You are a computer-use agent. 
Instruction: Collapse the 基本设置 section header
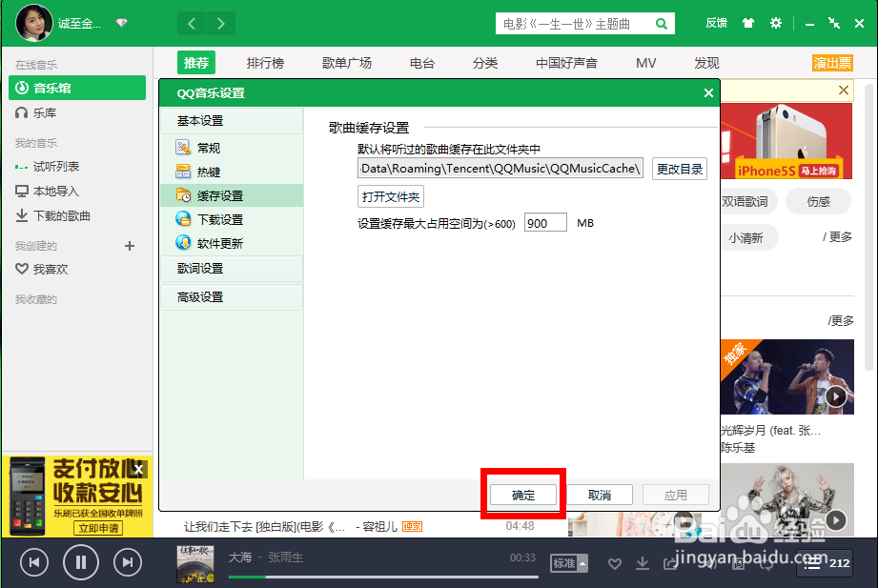(232, 121)
